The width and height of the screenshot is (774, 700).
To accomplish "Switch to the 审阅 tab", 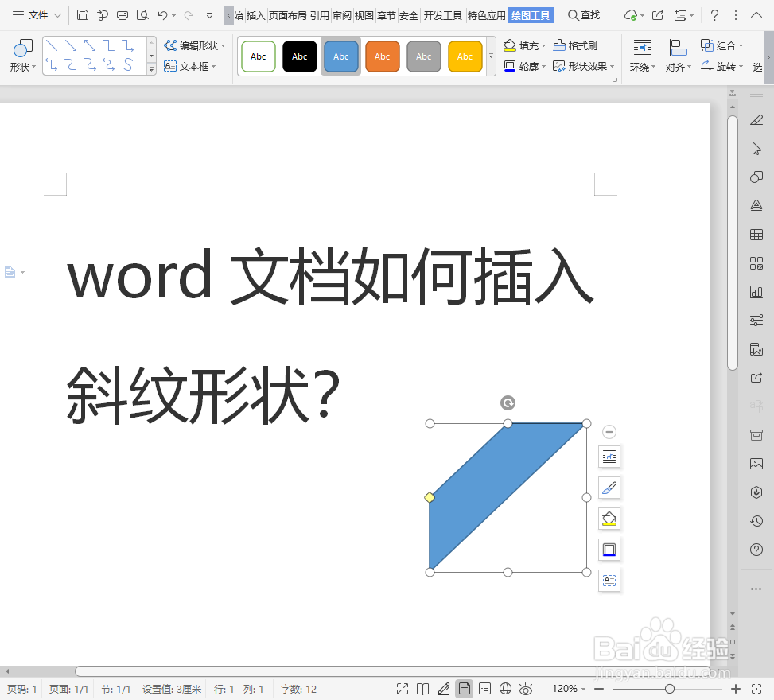I will [x=341, y=15].
